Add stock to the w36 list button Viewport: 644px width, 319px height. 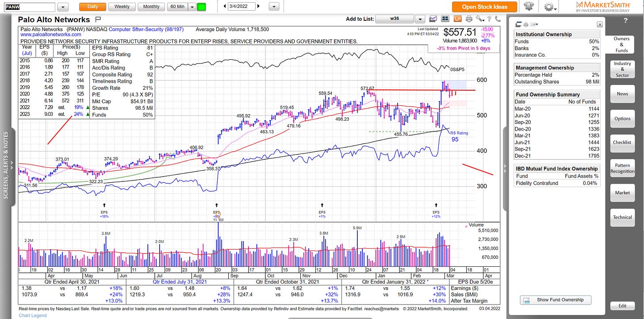point(395,19)
